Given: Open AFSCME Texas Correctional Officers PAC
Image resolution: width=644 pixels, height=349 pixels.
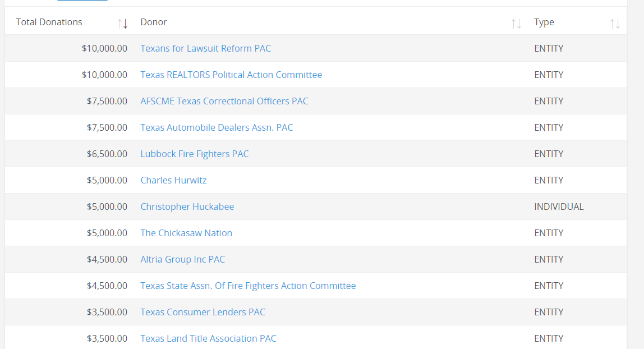Looking at the screenshot, I should click(224, 101).
